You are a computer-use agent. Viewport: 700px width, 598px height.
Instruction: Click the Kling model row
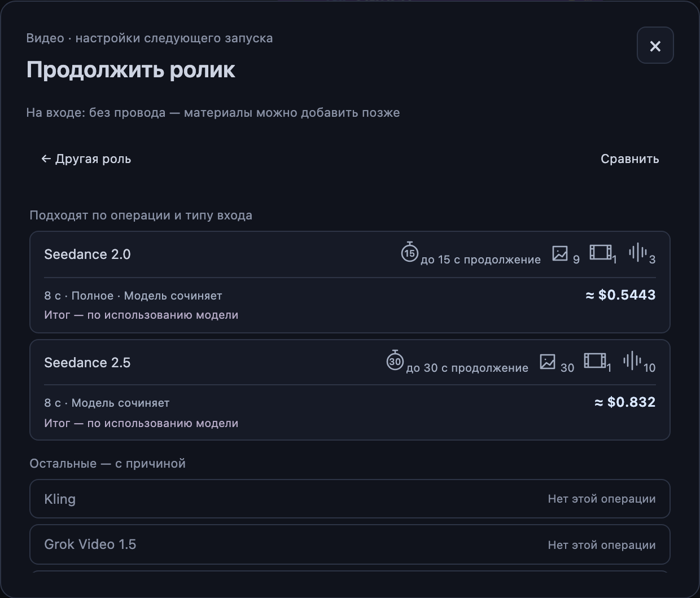350,499
